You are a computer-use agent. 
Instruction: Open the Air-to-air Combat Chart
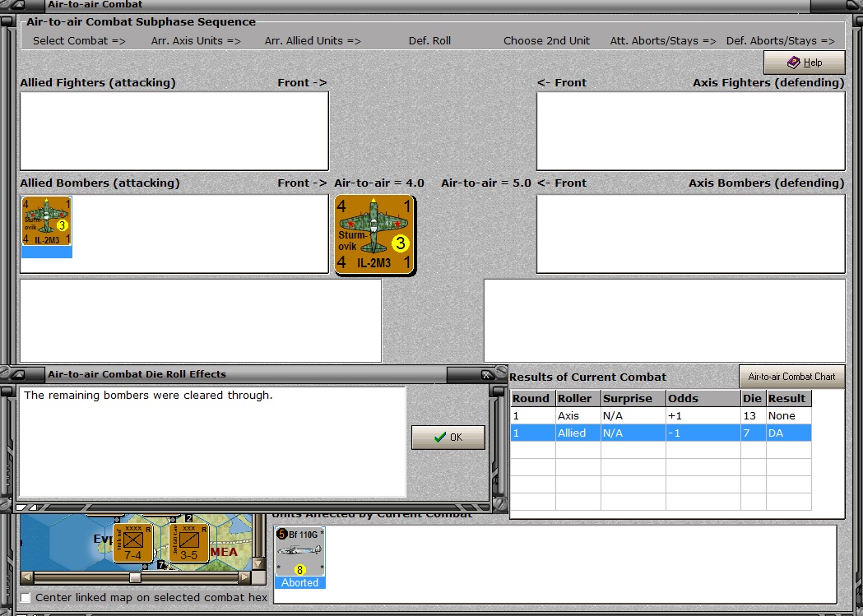pos(791,377)
